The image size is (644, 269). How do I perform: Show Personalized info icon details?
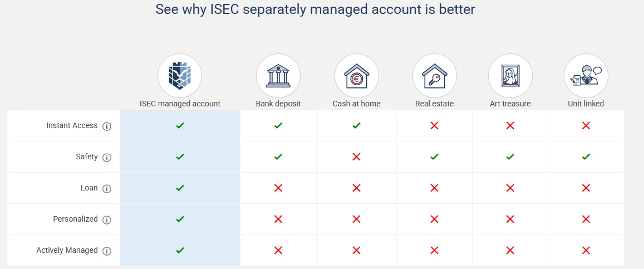(107, 220)
